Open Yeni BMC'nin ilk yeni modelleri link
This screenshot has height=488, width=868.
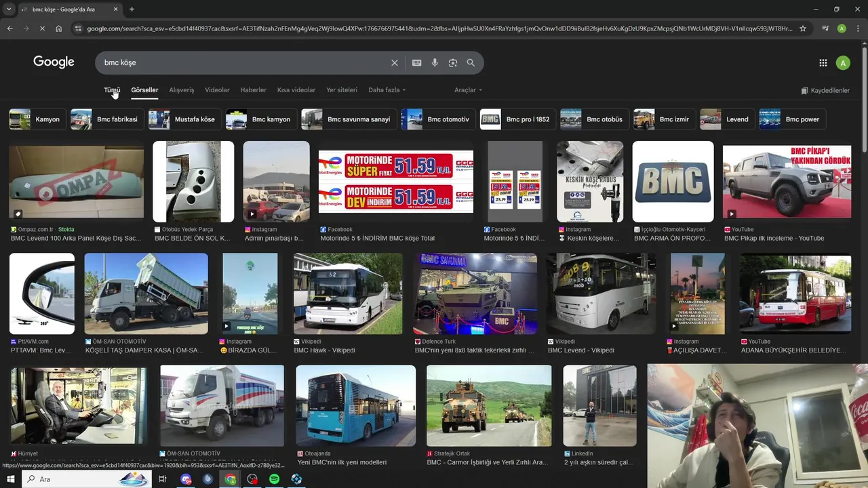342,462
